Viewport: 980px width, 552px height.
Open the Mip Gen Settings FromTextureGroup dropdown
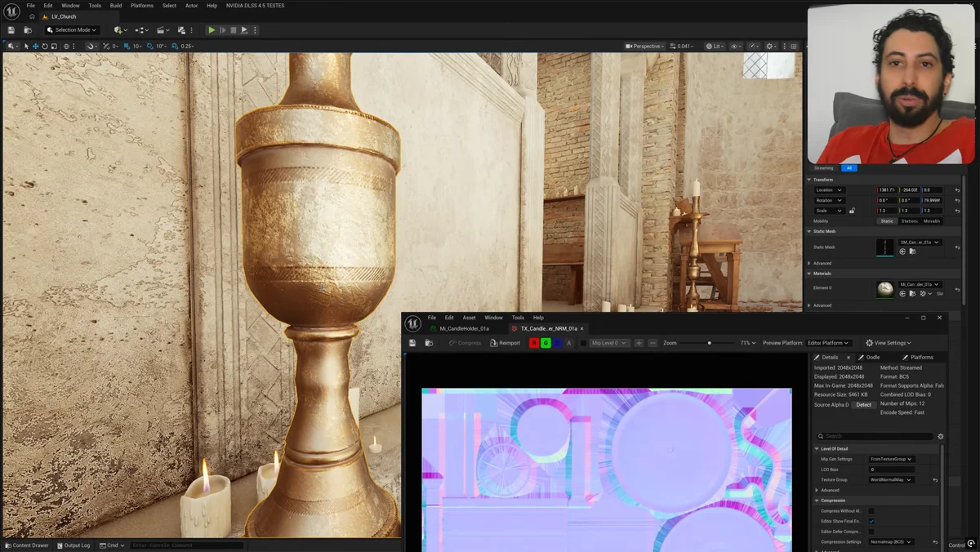coord(892,459)
